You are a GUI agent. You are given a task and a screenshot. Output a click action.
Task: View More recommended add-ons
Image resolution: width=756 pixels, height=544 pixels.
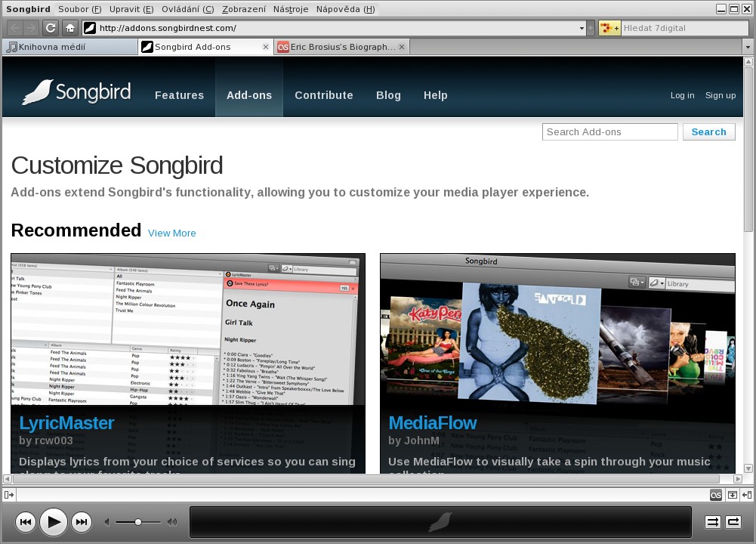(171, 233)
